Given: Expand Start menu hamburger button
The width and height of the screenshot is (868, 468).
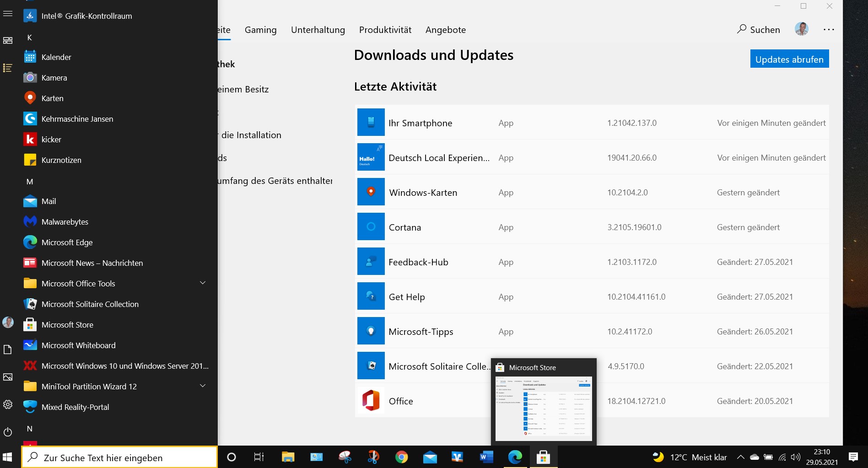Looking at the screenshot, I should coord(8,14).
